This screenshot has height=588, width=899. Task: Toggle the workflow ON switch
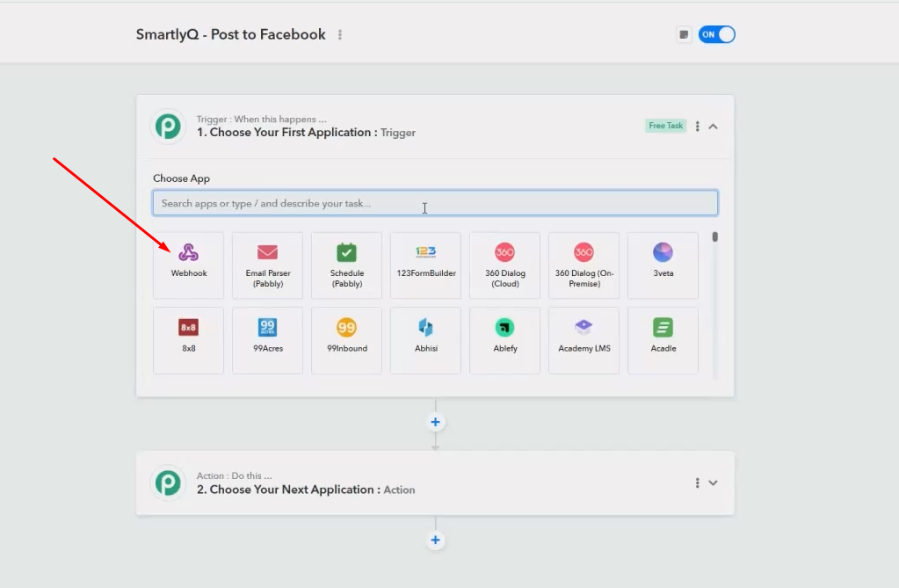tap(717, 34)
